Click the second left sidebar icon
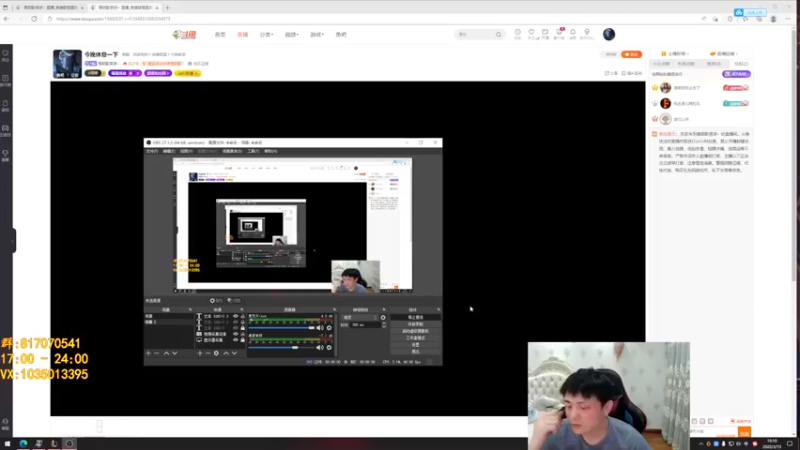Viewport: 800px width, 450px height. click(x=6, y=80)
